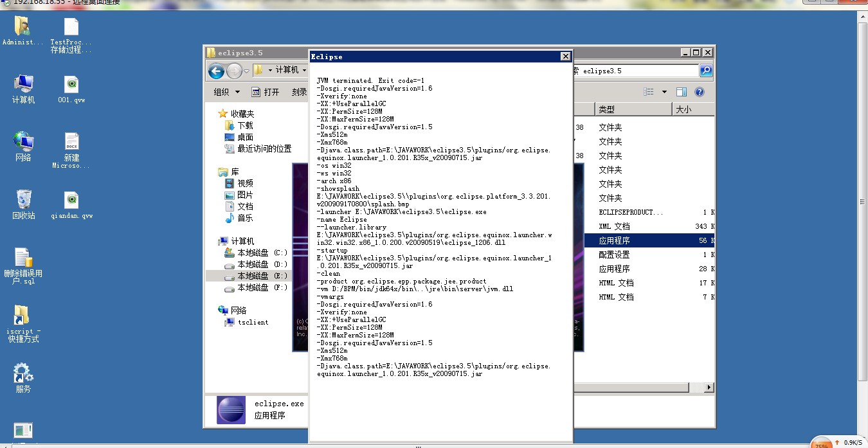Open Administrator folder desktop icon

(x=23, y=31)
